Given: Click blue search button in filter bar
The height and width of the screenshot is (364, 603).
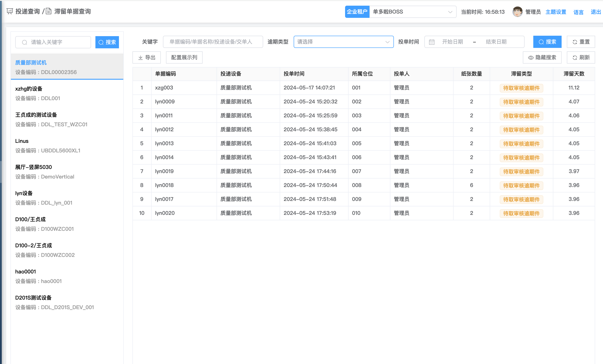Looking at the screenshot, I should point(547,42).
